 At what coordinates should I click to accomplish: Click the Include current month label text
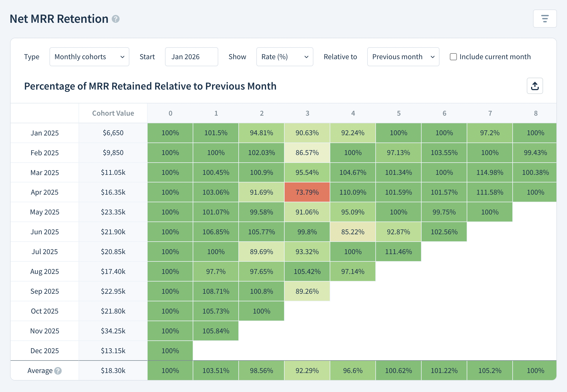495,57
